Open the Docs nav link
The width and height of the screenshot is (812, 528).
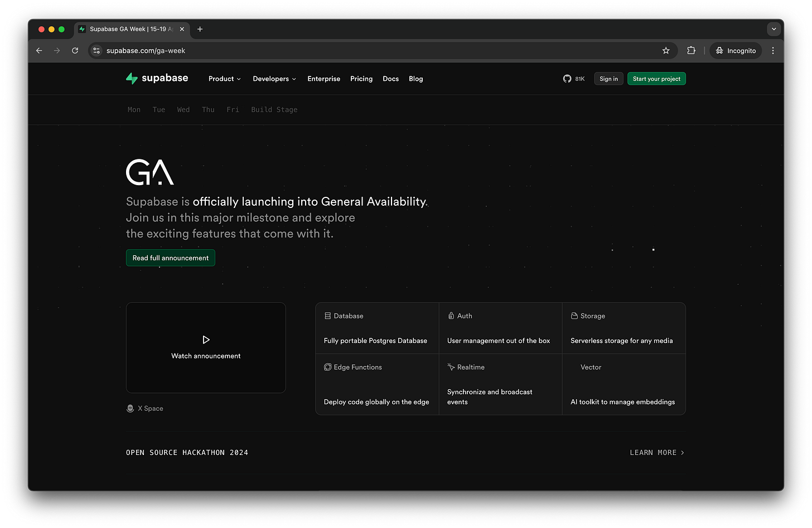(x=391, y=79)
